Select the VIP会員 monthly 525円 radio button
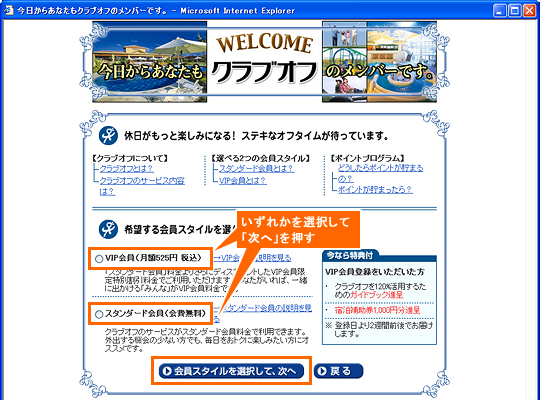Screen dimensions: 540x400 click(x=99, y=259)
